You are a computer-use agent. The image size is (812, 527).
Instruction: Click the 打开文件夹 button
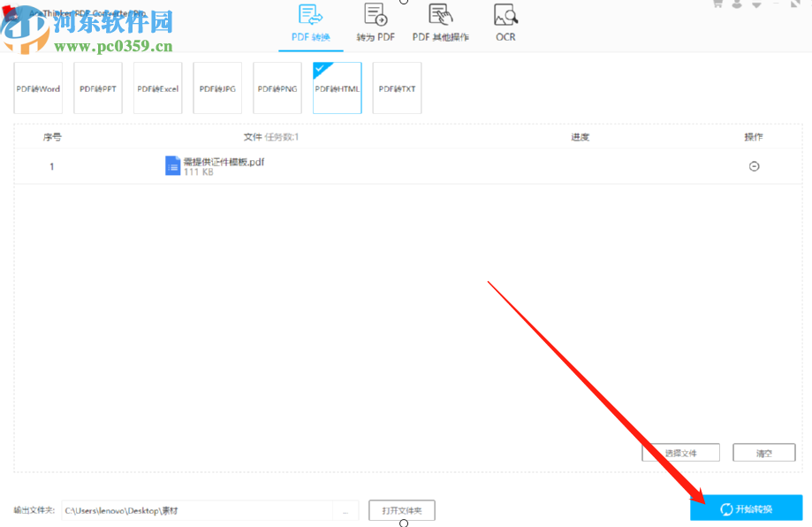pos(402,510)
